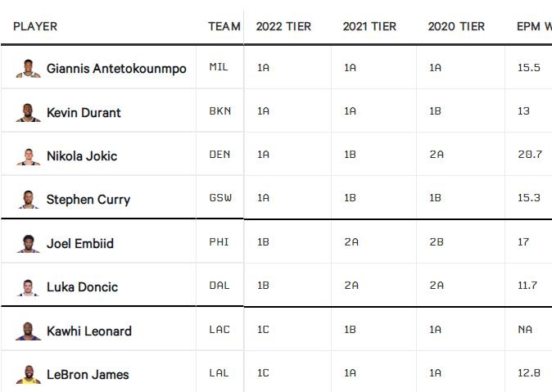This screenshot has width=552, height=392.
Task: Open Giannis Antetokounmpo's name link
Action: pyautogui.click(x=116, y=69)
